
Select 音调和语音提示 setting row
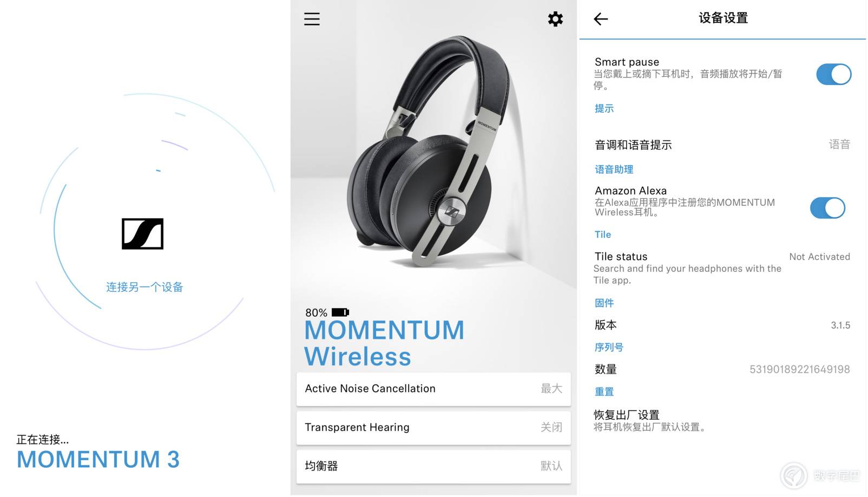(x=722, y=145)
